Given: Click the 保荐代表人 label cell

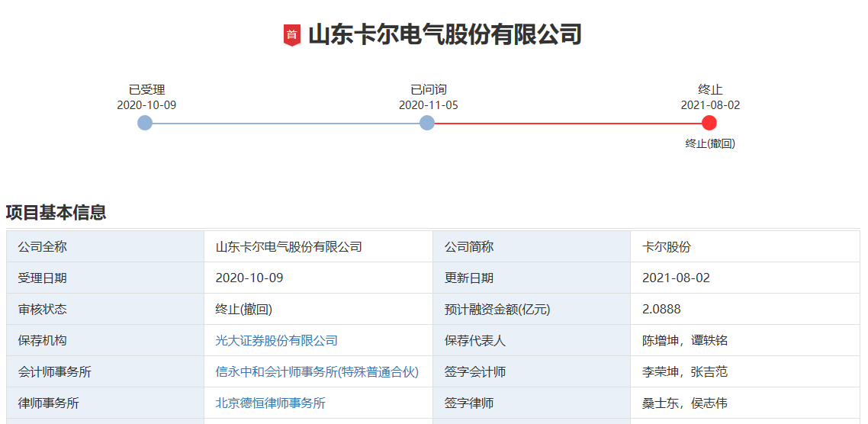Looking at the screenshot, I should (532, 340).
